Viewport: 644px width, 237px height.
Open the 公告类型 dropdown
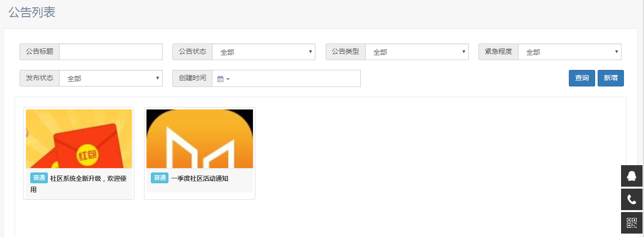pos(416,52)
